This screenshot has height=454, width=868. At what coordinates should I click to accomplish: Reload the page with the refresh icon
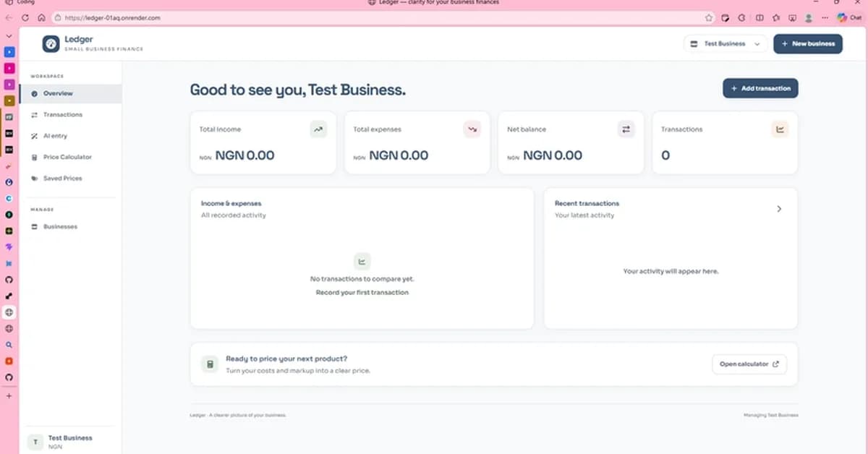point(25,17)
